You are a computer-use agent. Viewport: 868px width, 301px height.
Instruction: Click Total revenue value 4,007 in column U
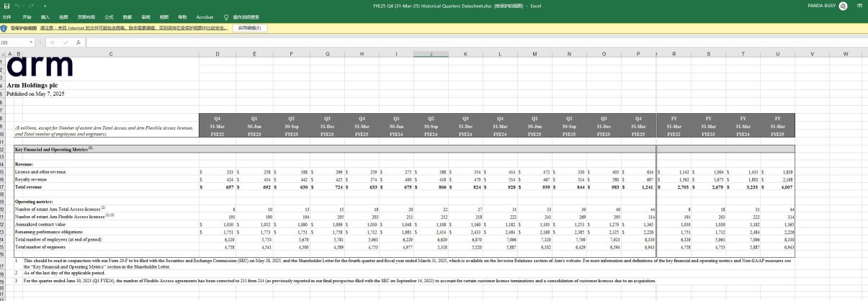(787, 187)
